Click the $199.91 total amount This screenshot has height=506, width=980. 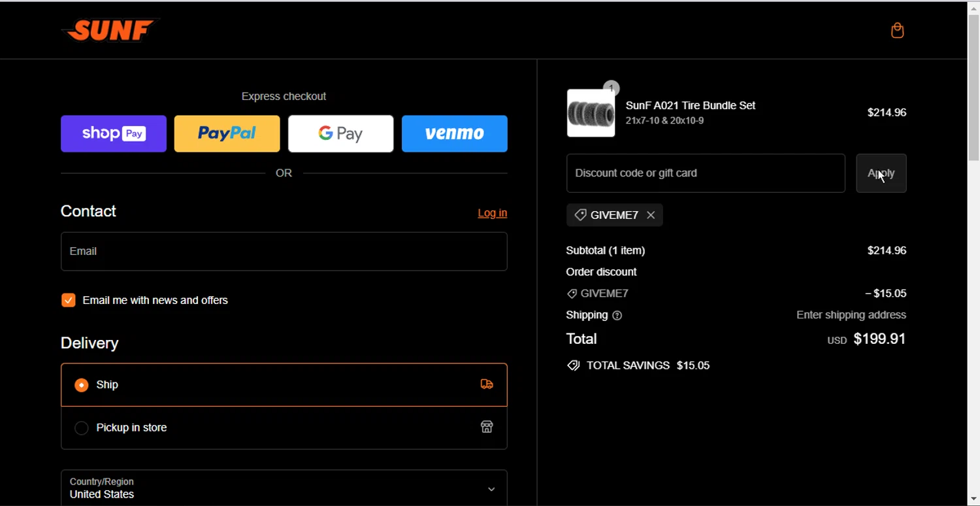click(x=879, y=339)
